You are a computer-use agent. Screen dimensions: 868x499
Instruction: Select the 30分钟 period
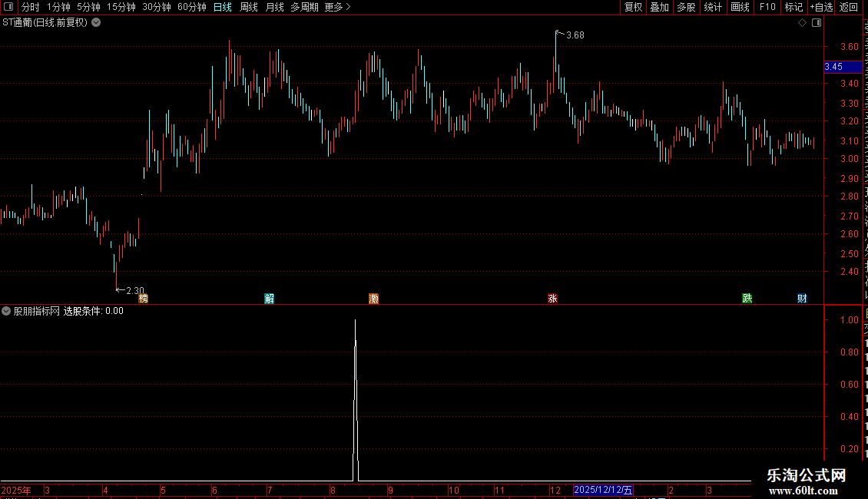point(157,7)
